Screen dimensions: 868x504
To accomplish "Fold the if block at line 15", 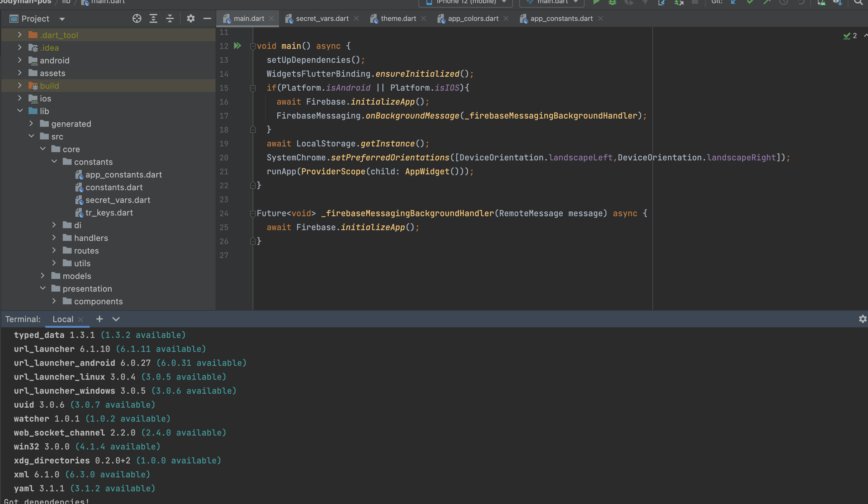I will 253,88.
